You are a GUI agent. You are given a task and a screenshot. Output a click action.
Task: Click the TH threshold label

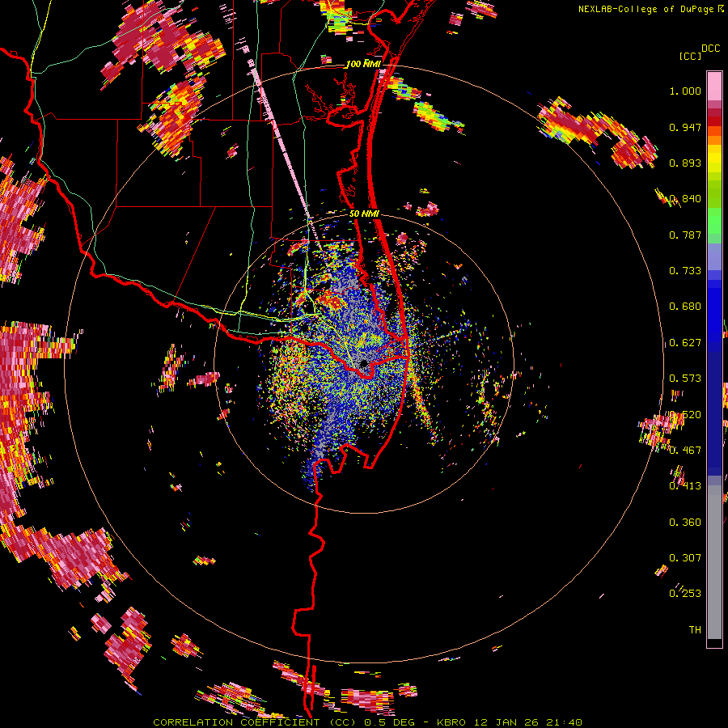(695, 630)
